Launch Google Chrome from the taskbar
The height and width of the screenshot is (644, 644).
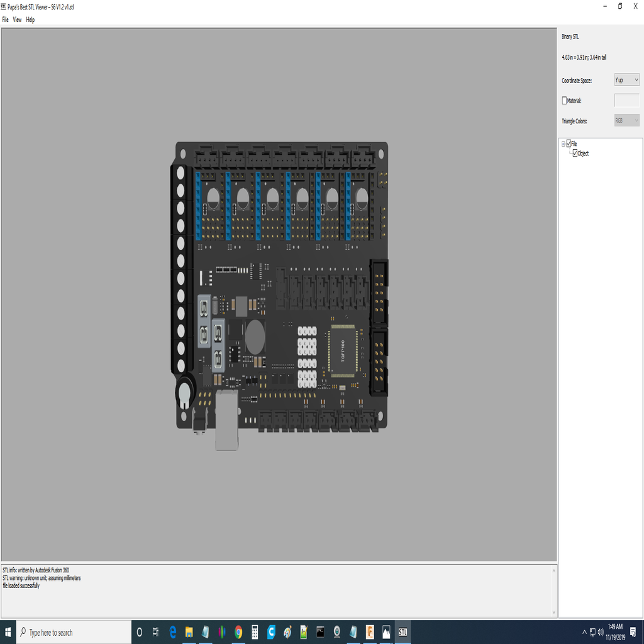239,632
